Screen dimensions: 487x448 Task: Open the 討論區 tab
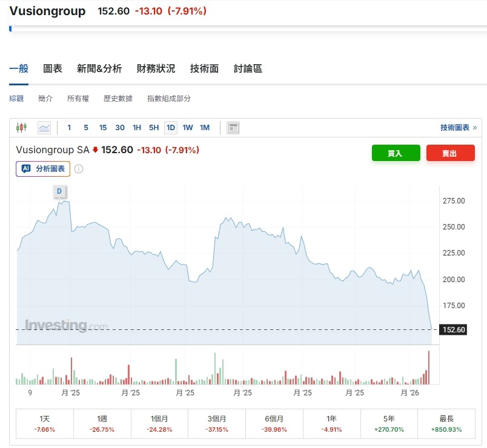click(248, 68)
